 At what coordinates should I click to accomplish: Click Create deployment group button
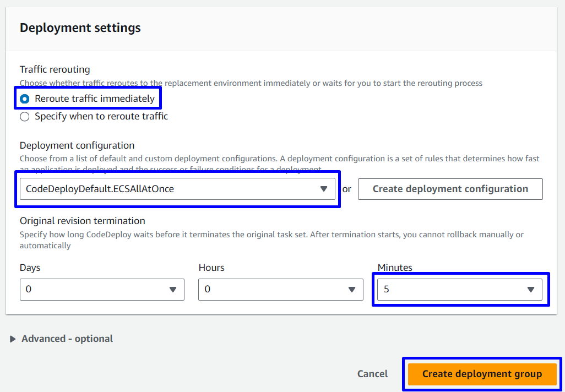tap(482, 374)
